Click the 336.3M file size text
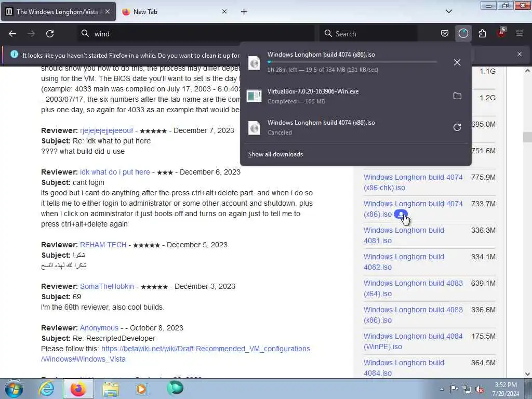The height and width of the screenshot is (399, 532). click(483, 230)
